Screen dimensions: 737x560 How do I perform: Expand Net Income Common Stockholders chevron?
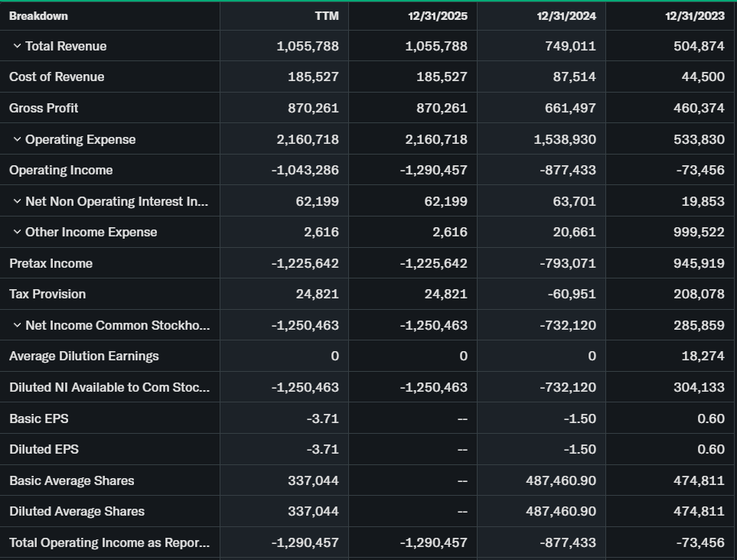[17, 326]
